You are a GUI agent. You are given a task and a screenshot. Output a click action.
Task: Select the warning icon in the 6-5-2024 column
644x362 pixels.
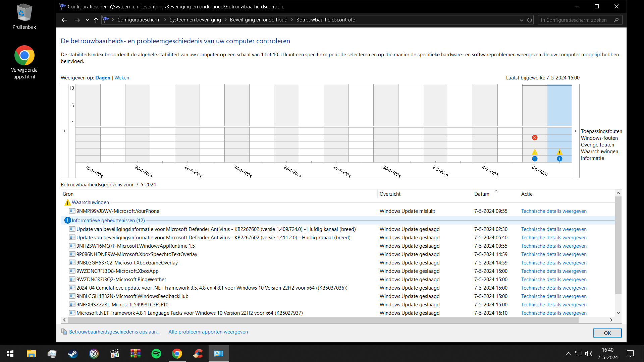point(535,152)
